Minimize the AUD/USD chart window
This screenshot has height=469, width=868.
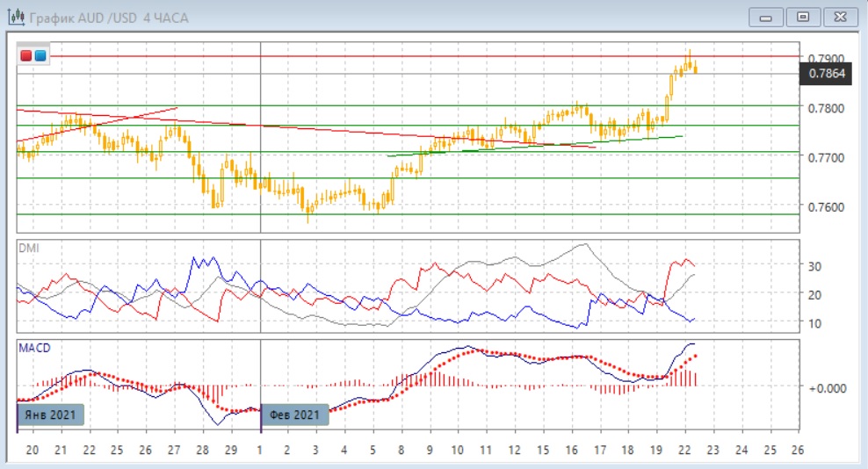767,17
